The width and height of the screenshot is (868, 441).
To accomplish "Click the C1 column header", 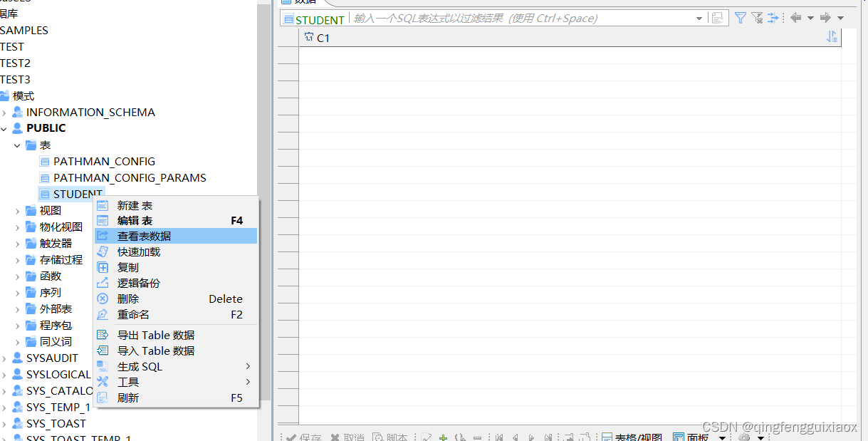I will (317, 38).
